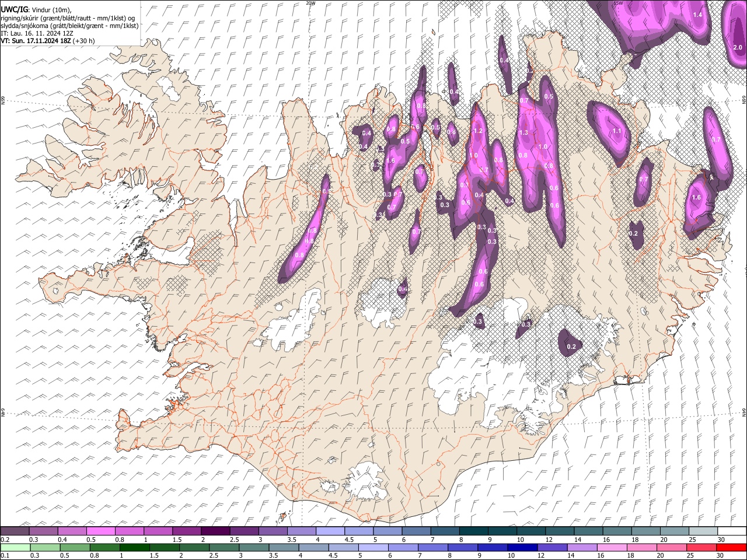Click the lower scale bright red swatch at 30

click(731, 547)
